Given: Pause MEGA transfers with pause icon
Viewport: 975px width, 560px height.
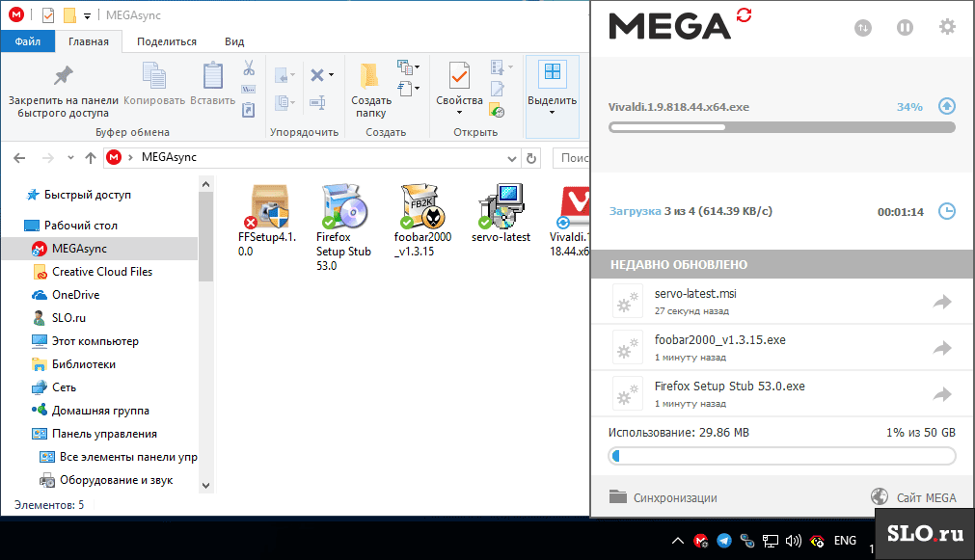Looking at the screenshot, I should pos(905,28).
